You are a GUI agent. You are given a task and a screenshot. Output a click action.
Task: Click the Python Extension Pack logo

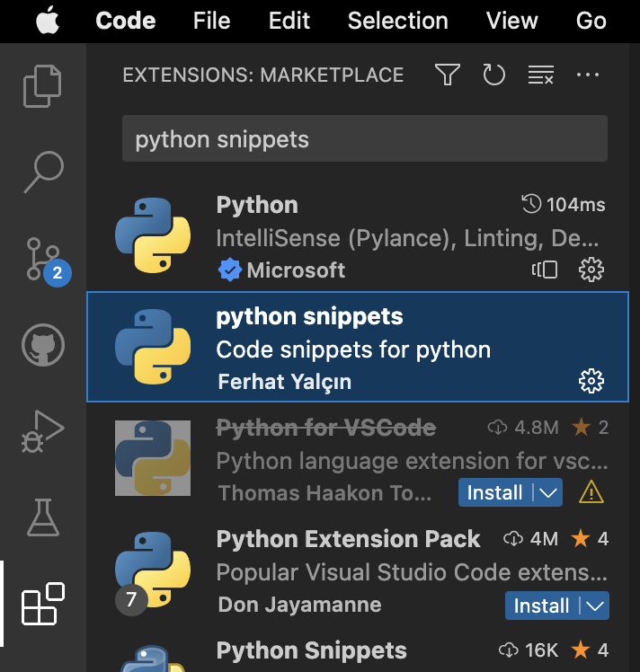[153, 570]
